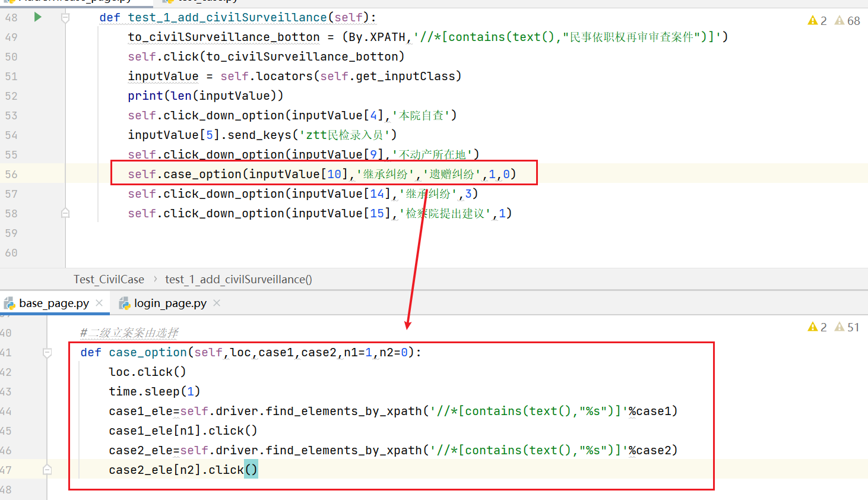868x500 pixels.
Task: Click fold end marker at line 47
Action: [47, 470]
